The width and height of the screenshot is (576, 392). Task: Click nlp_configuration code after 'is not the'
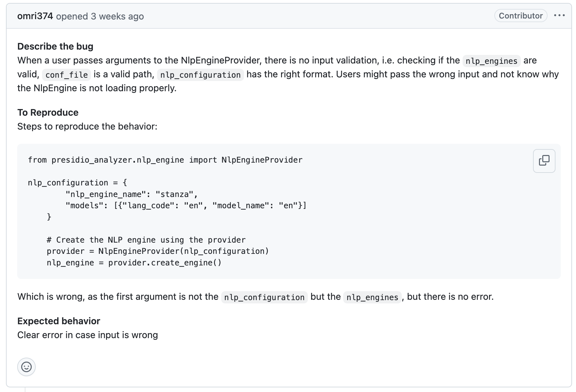tap(264, 297)
